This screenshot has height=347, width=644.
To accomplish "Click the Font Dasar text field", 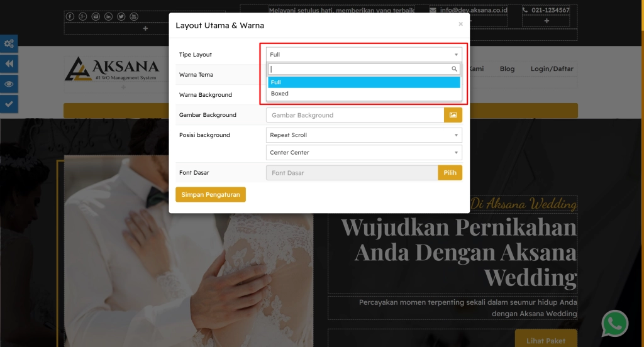I will click(352, 173).
